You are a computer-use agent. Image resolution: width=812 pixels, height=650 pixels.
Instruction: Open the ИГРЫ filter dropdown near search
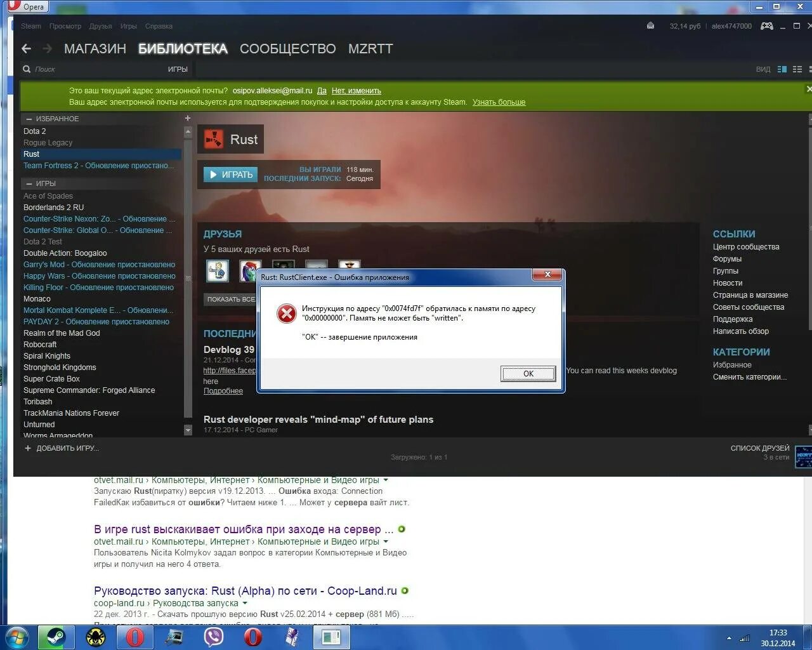tap(178, 69)
